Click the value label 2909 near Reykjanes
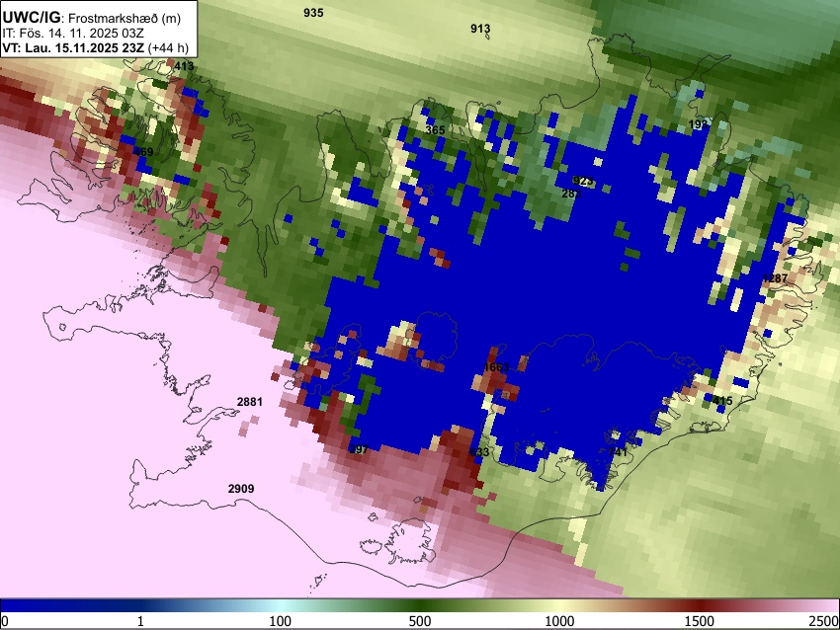The height and width of the screenshot is (630, 840). pos(241,488)
